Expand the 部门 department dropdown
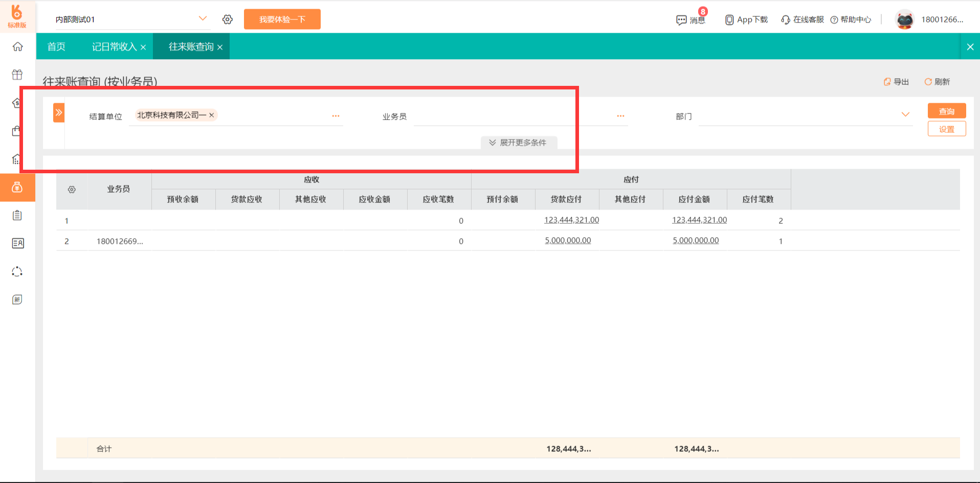The width and height of the screenshot is (980, 483). click(x=905, y=114)
